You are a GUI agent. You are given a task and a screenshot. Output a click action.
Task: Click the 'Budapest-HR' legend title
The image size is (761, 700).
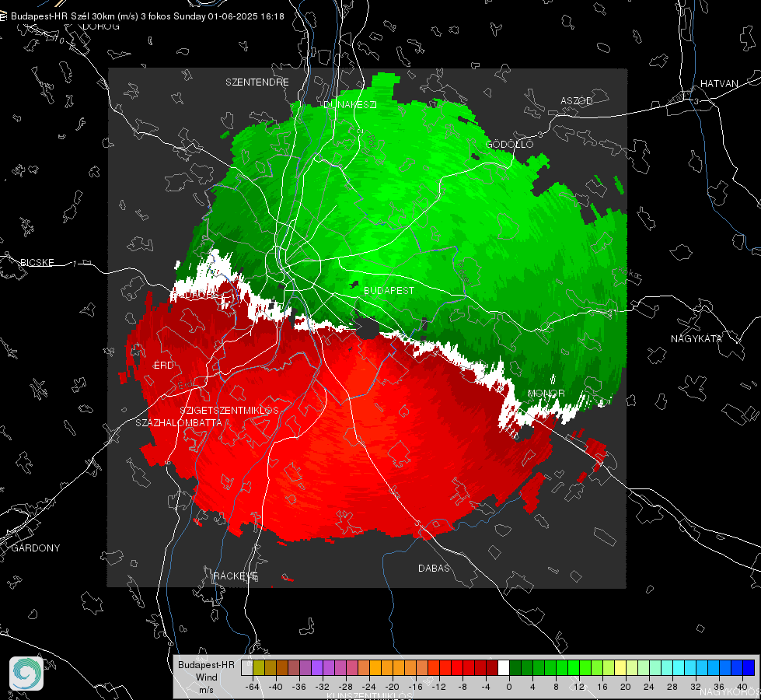point(206,664)
